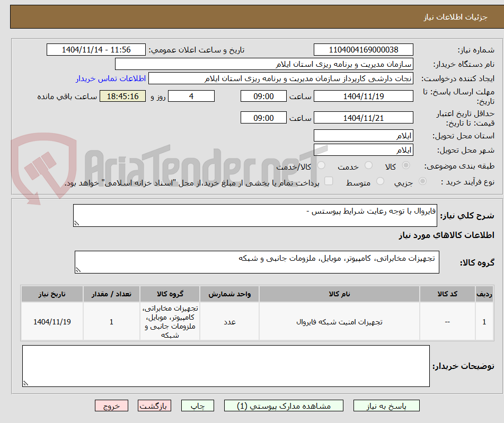Click the شرح کلی نیاز text area
This screenshot has width=504, height=423.
point(255,215)
